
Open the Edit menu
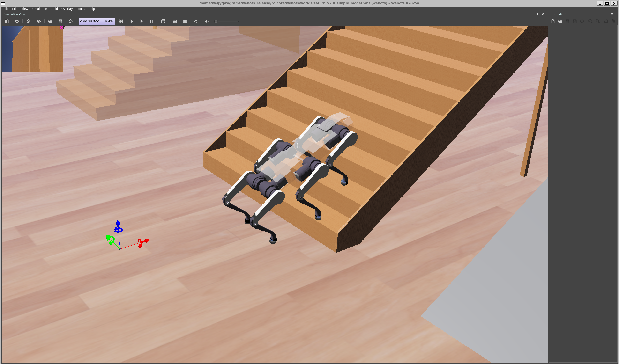(x=15, y=9)
